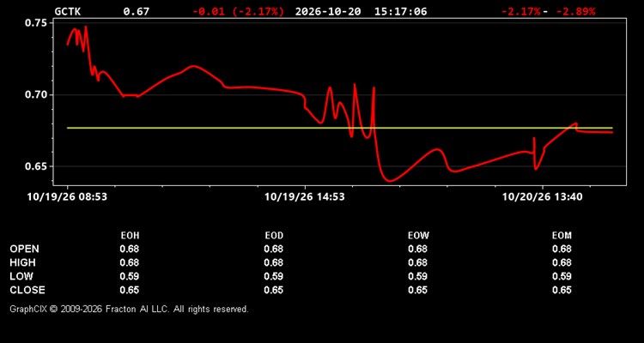This screenshot has height=343, width=644.
Task: Click the EOM OPEN value 0.68
Action: click(562, 249)
